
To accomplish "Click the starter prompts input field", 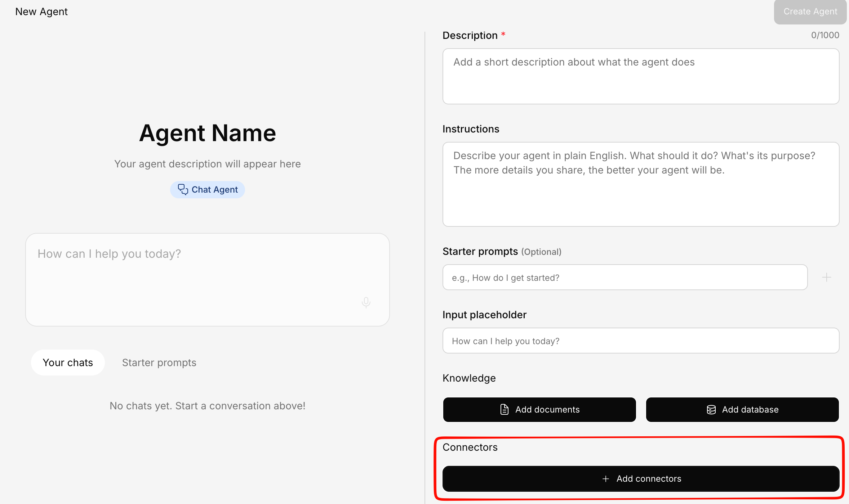I will click(625, 277).
